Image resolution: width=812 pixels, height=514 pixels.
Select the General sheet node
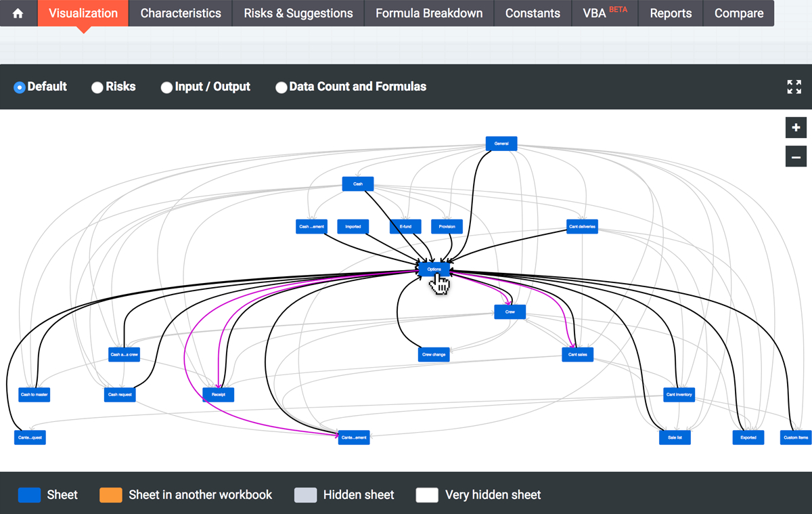click(x=501, y=144)
